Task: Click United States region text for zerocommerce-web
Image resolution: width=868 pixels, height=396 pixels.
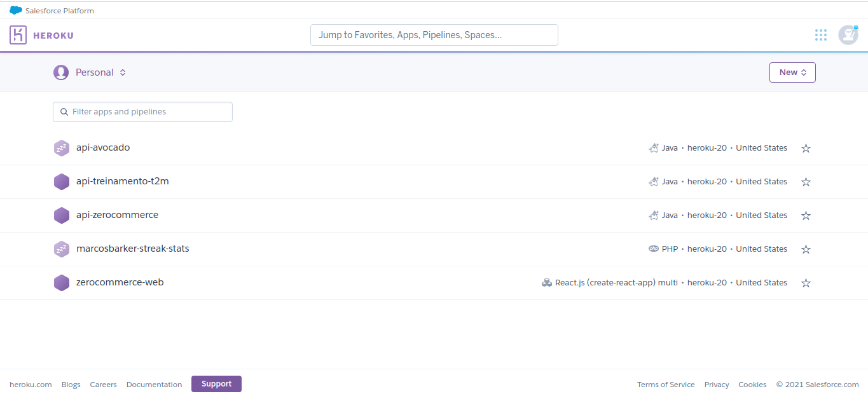Action: [x=762, y=283]
